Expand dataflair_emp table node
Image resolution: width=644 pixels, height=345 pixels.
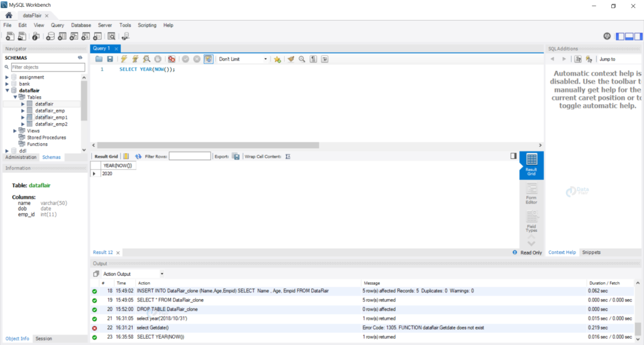coord(23,111)
